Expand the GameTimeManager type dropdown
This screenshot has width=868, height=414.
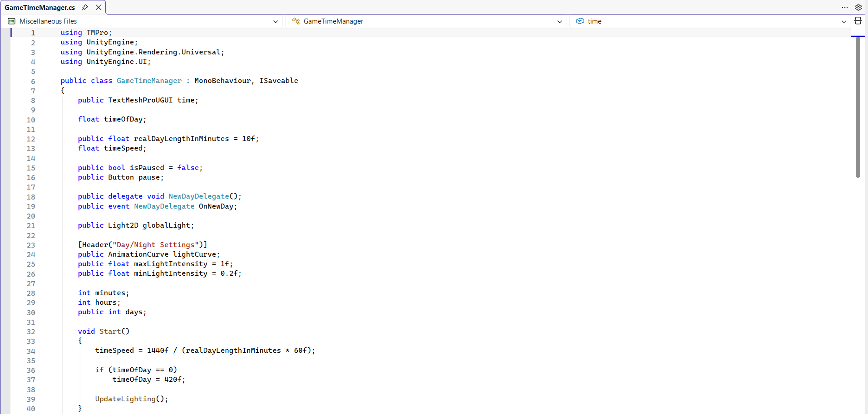tap(560, 21)
